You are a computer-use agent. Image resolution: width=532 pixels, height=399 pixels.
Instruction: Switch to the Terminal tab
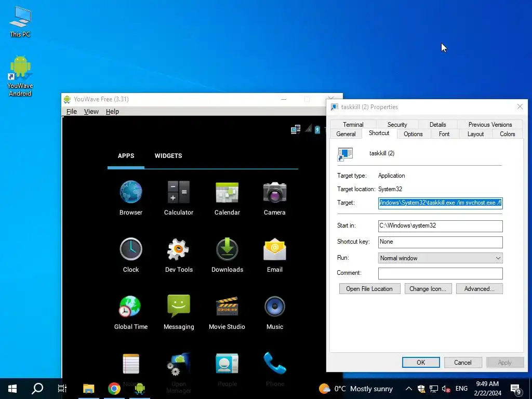(x=353, y=125)
